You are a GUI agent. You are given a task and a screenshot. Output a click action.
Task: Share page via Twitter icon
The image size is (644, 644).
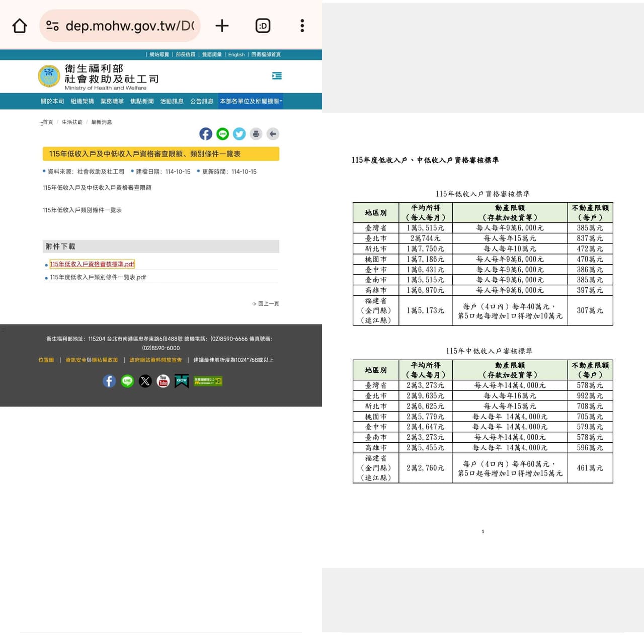[x=239, y=134]
